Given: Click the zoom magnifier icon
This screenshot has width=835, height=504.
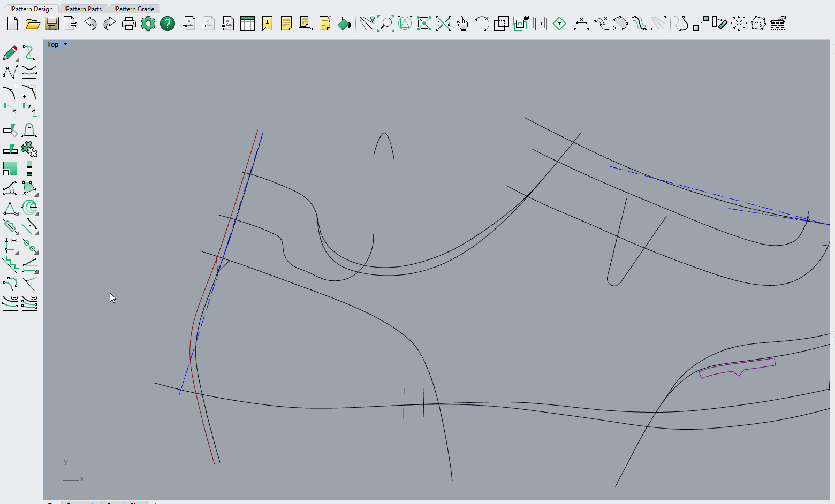Looking at the screenshot, I should click(x=385, y=24).
